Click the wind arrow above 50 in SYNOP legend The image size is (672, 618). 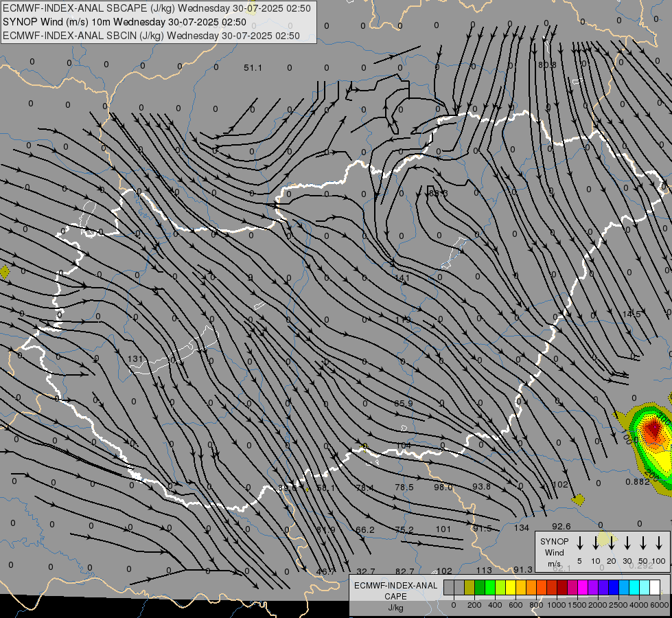tap(643, 542)
